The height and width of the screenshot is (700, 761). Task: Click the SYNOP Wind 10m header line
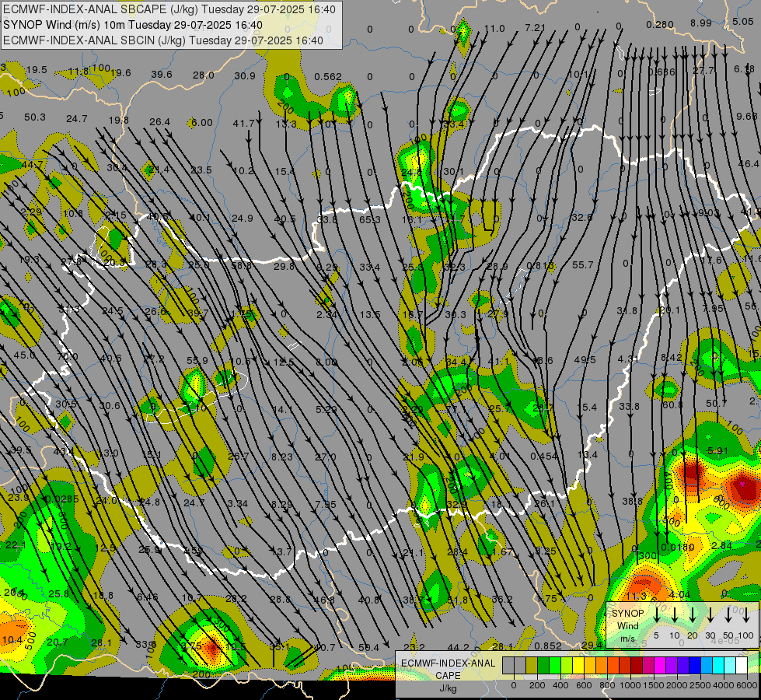pos(133,25)
